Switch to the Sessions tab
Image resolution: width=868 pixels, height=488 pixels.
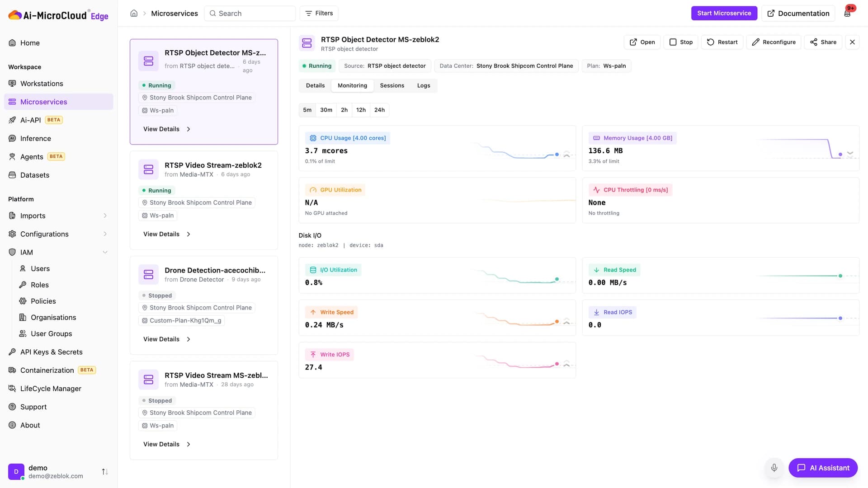[392, 85]
